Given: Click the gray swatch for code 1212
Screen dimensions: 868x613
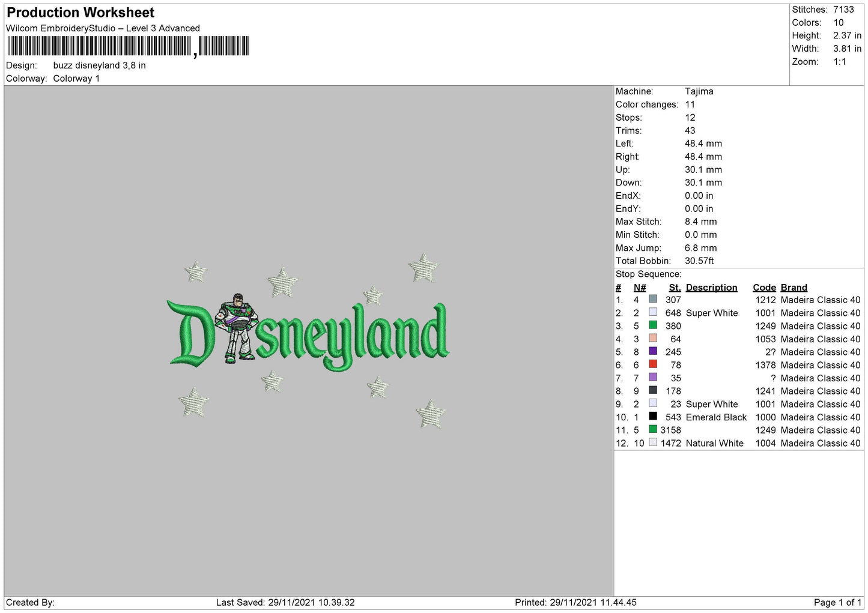Looking at the screenshot, I should (653, 299).
